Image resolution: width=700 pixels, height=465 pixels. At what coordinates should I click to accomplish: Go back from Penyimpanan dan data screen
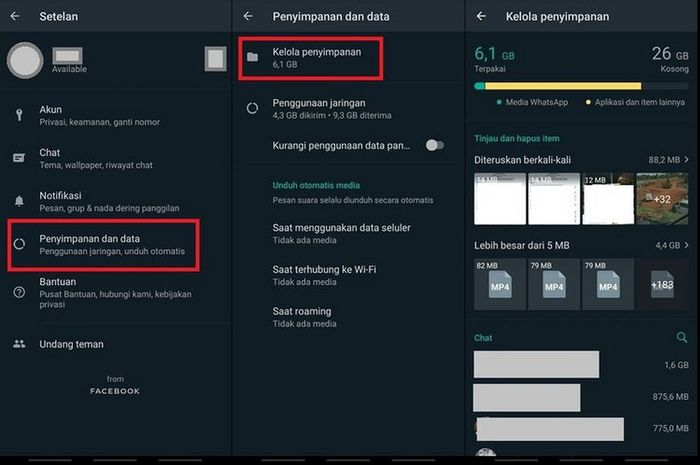point(248,16)
